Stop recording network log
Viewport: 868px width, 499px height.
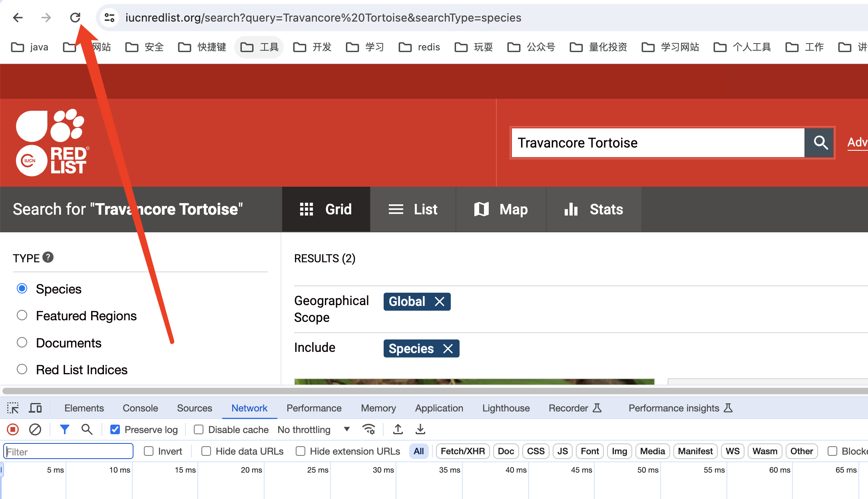coord(13,429)
